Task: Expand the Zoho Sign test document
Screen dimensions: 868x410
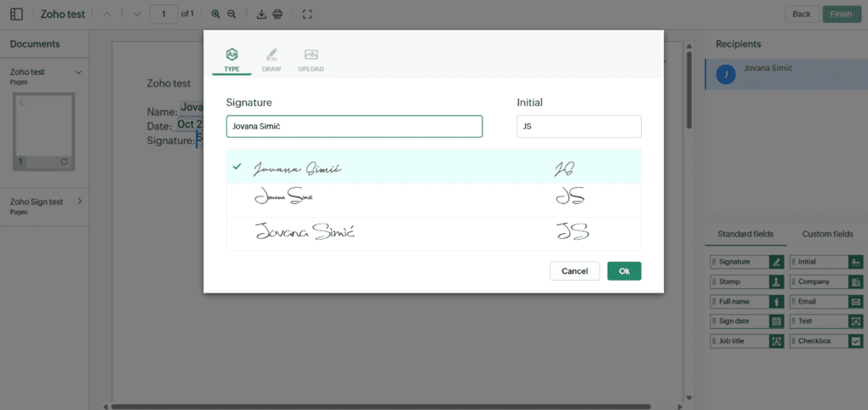Action: pos(79,202)
